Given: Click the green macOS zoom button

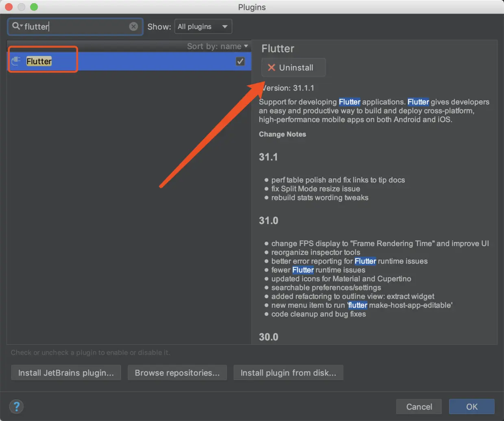Looking at the screenshot, I should click(34, 7).
